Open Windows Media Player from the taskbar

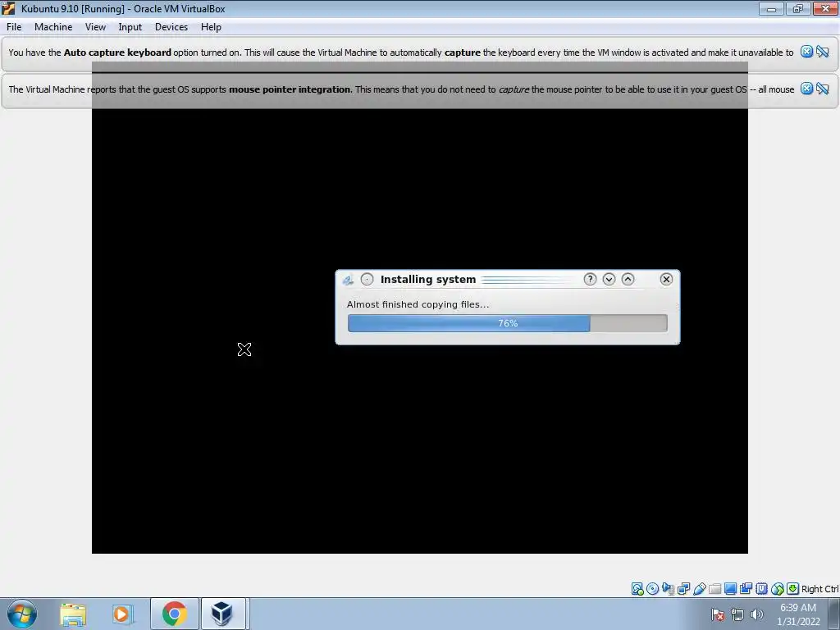pyautogui.click(x=122, y=614)
